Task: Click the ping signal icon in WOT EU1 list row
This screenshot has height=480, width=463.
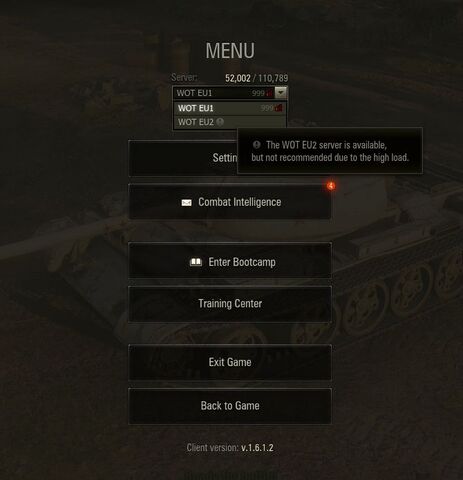Action: pos(278,108)
